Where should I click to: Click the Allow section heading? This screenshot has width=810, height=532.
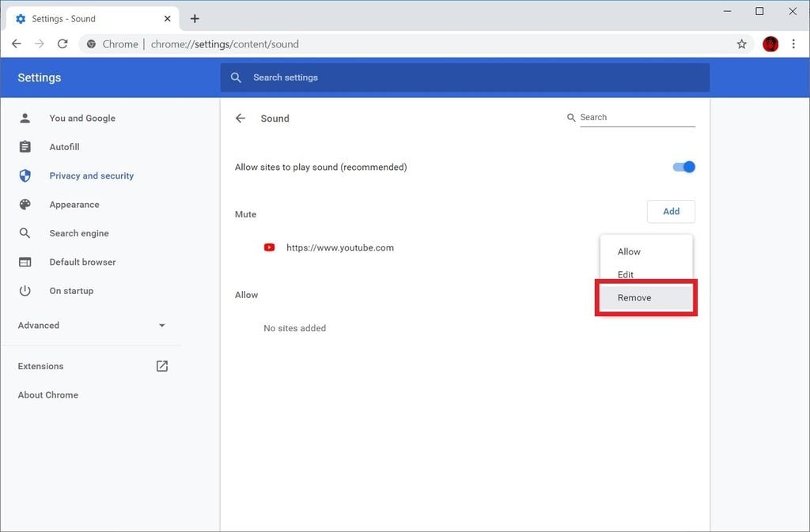coord(246,295)
